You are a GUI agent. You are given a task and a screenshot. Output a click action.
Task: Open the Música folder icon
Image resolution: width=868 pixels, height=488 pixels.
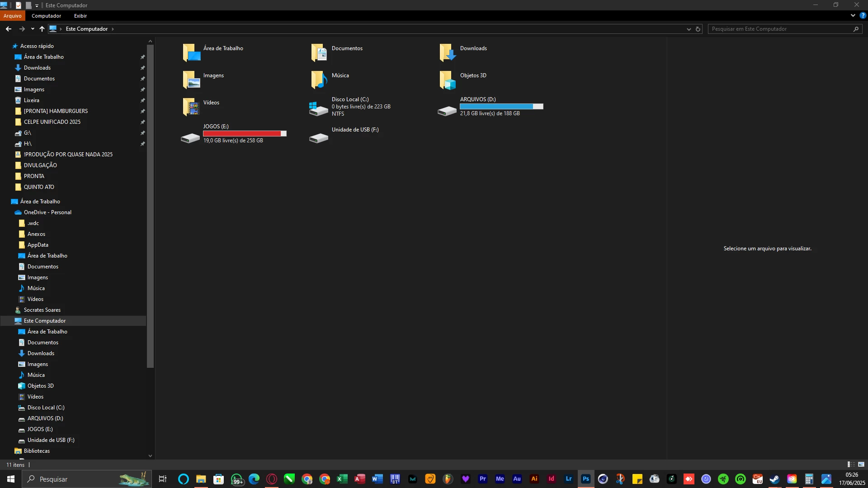[x=319, y=80]
